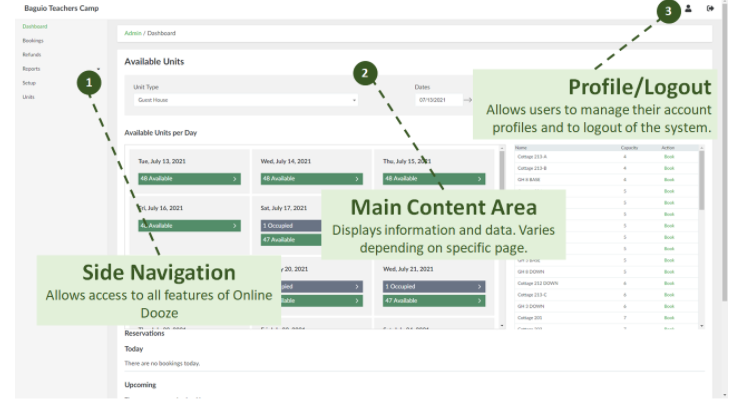Click the Dashboard item in sidebar
732x405 pixels.
point(35,26)
